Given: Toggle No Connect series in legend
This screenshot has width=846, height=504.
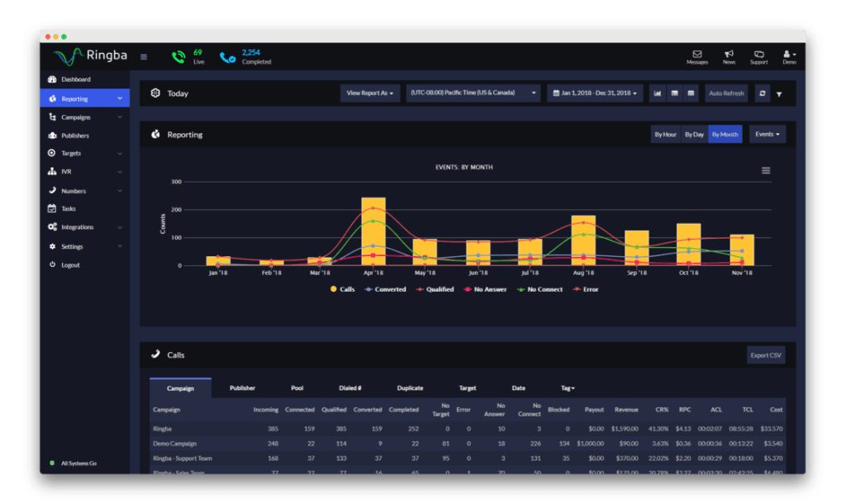Looking at the screenshot, I should 540,289.
